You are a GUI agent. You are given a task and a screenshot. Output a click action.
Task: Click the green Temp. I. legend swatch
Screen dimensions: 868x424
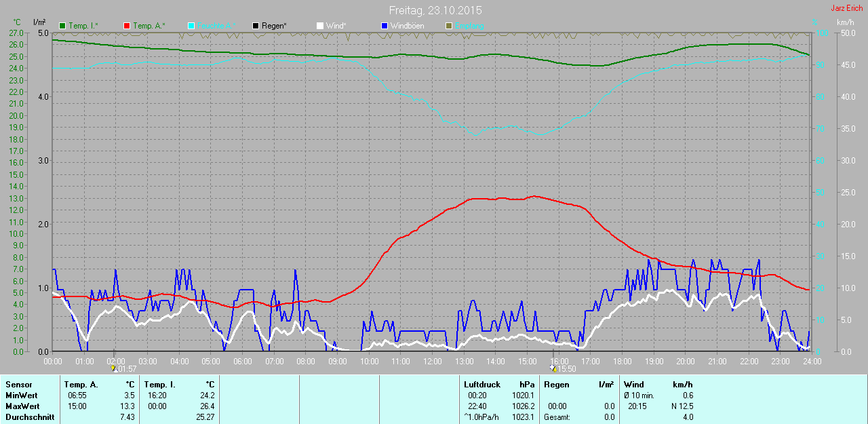[x=63, y=26]
